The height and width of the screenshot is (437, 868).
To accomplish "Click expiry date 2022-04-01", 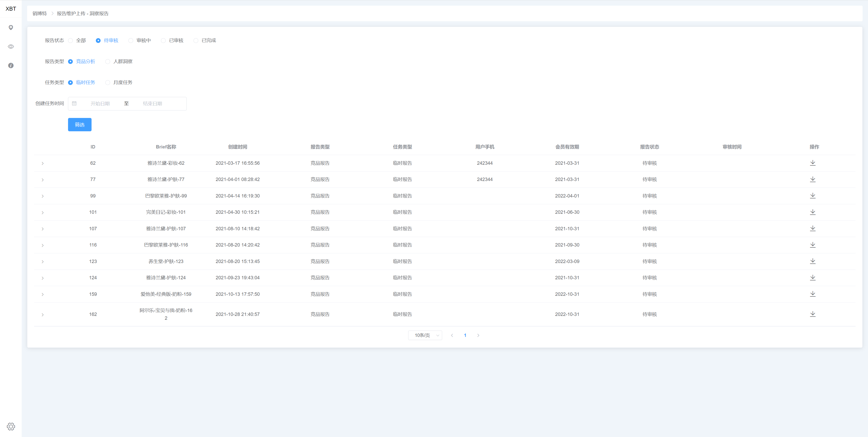I will 567,196.
